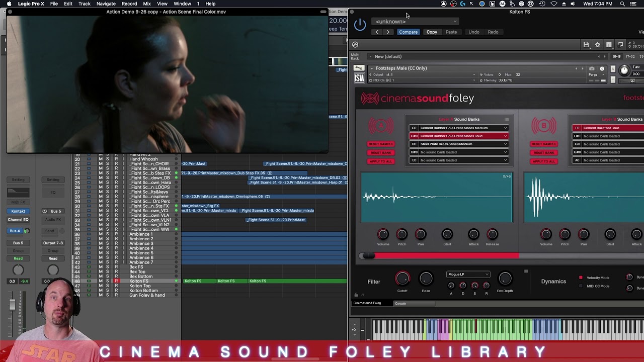The image size is (644, 362).
Task: Click the macOS Spotlight search icon
Action: tap(622, 4)
